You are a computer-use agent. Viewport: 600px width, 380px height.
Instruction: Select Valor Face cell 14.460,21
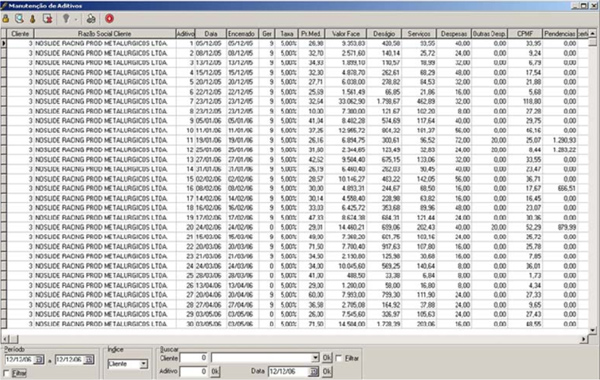pyautogui.click(x=346, y=227)
